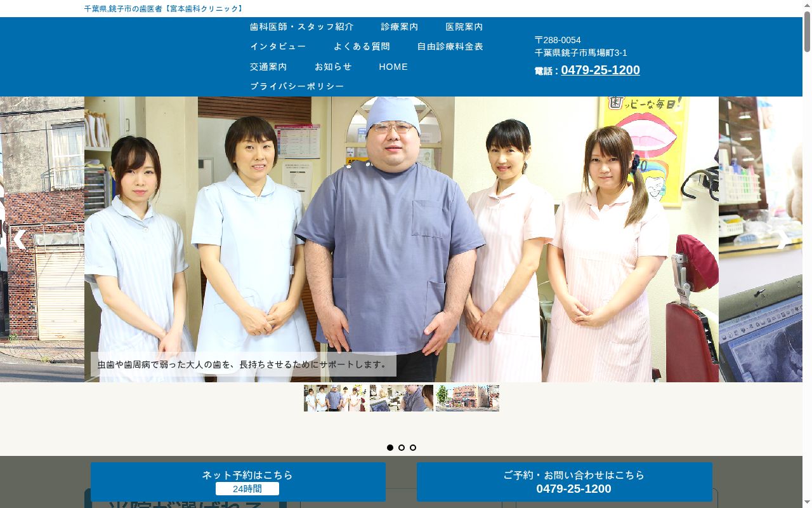The height and width of the screenshot is (508, 812).
Task: Go to 交通案内 page
Action: click(x=268, y=67)
